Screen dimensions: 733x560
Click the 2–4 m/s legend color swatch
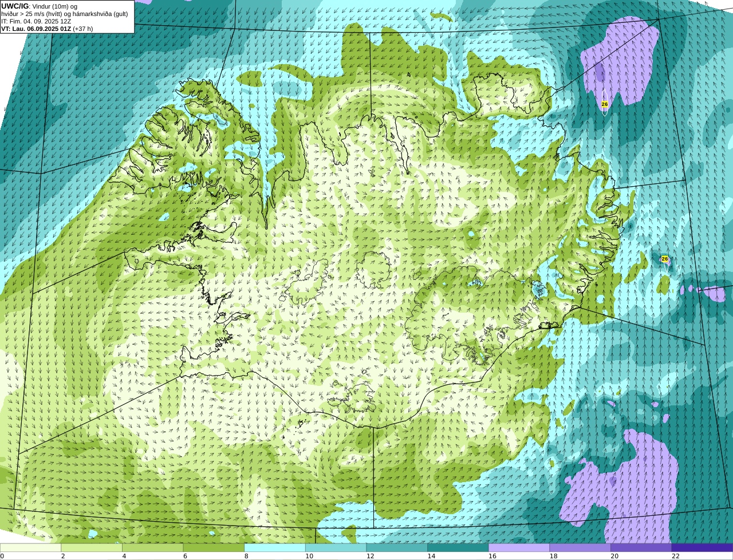(x=92, y=547)
